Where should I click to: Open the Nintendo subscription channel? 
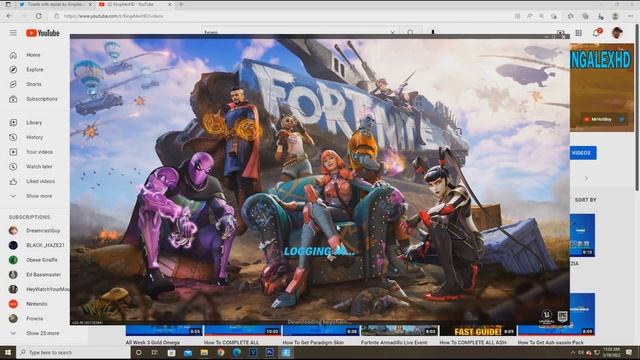[x=36, y=304]
